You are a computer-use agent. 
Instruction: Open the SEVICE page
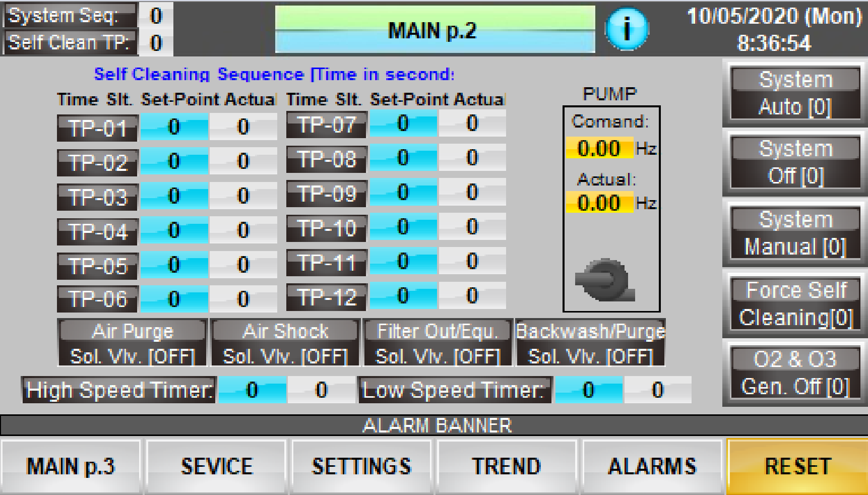pos(216,466)
